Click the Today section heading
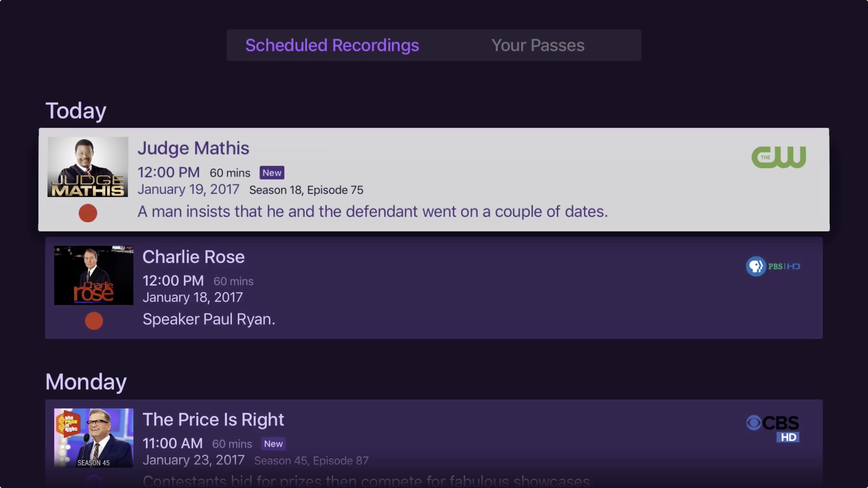 click(x=76, y=111)
